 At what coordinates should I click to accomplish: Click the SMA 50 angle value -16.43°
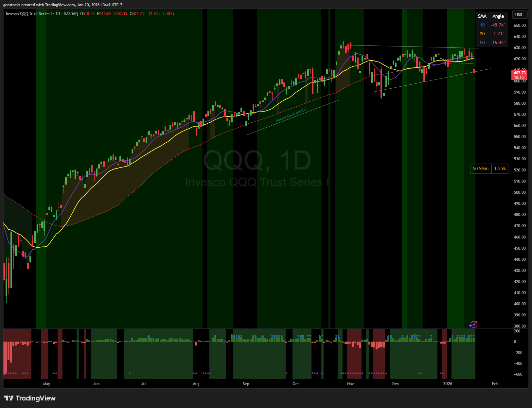pyautogui.click(x=498, y=43)
